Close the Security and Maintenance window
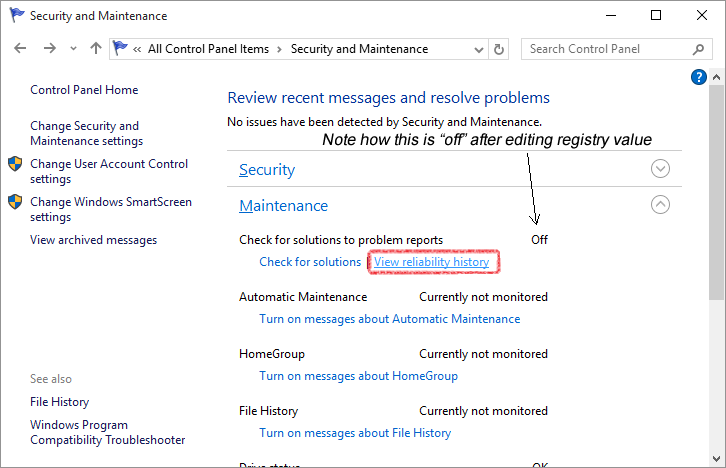 click(x=701, y=15)
